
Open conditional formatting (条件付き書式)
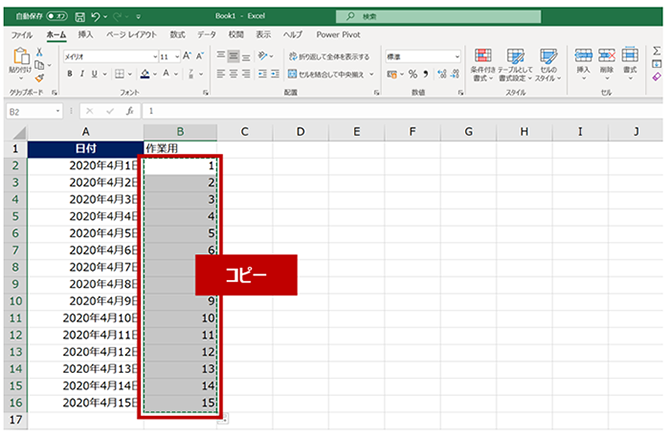tap(484, 64)
